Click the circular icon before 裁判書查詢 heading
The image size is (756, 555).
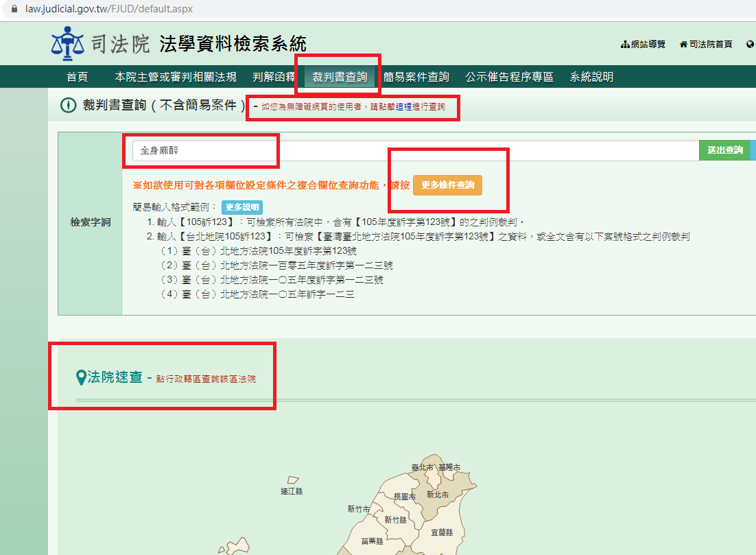coord(68,105)
